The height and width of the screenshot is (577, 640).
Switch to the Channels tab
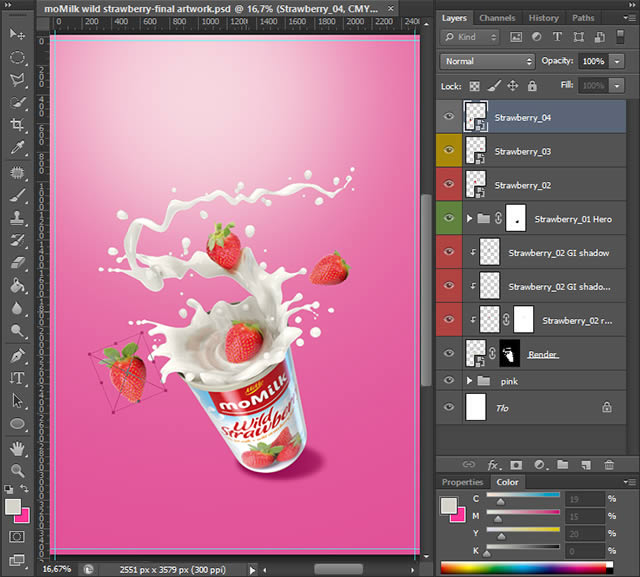coord(497,18)
